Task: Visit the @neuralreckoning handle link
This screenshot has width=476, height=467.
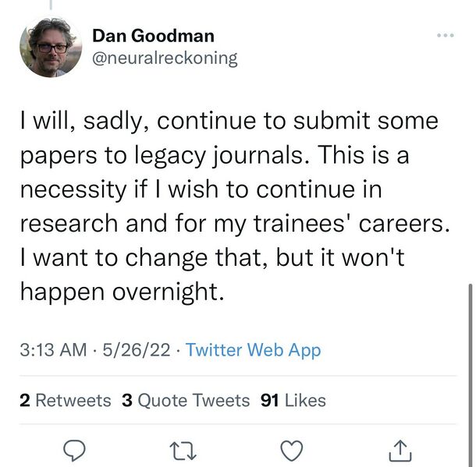Action: 165,58
